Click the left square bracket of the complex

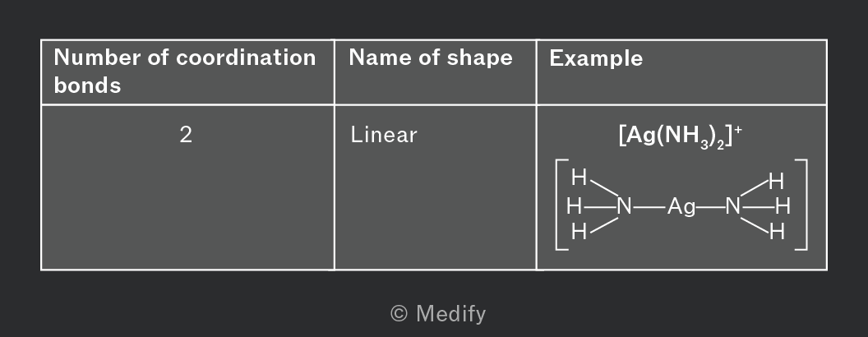562,205
